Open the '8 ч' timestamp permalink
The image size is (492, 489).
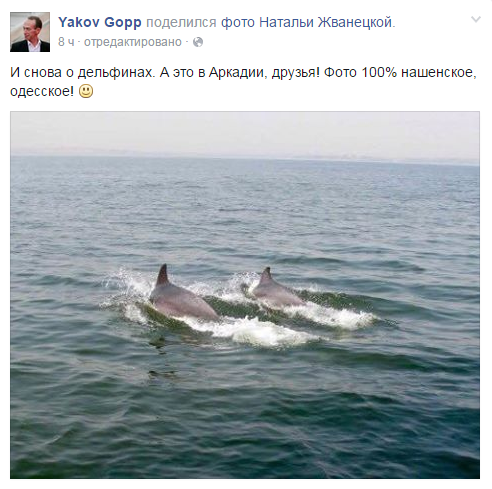coord(66,42)
